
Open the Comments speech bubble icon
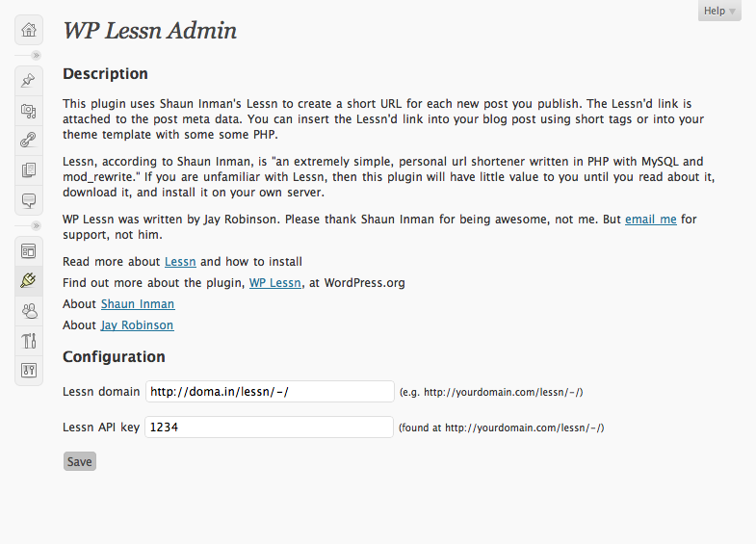tap(29, 200)
